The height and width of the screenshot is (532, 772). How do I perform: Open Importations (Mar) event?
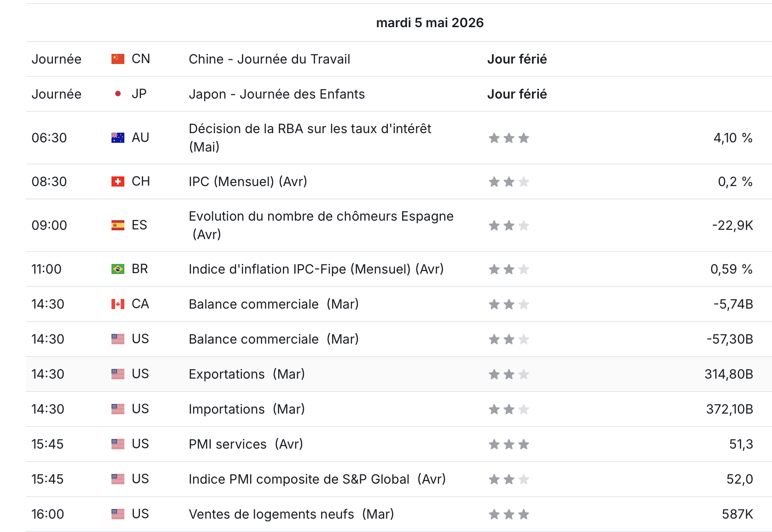(247, 409)
